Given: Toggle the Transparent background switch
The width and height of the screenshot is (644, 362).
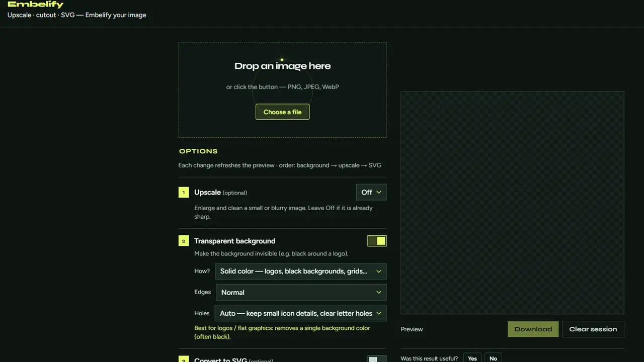Looking at the screenshot, I should tap(377, 241).
